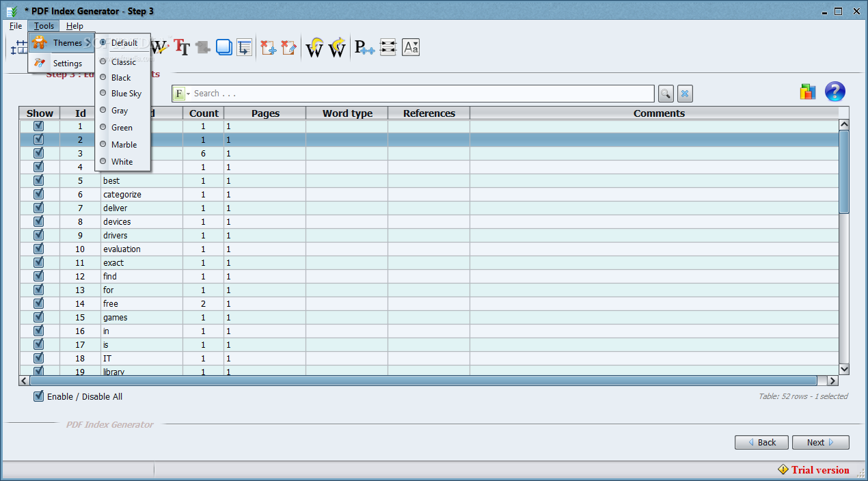868x481 pixels.
Task: Select the Classic theme radio button
Action: [x=103, y=61]
